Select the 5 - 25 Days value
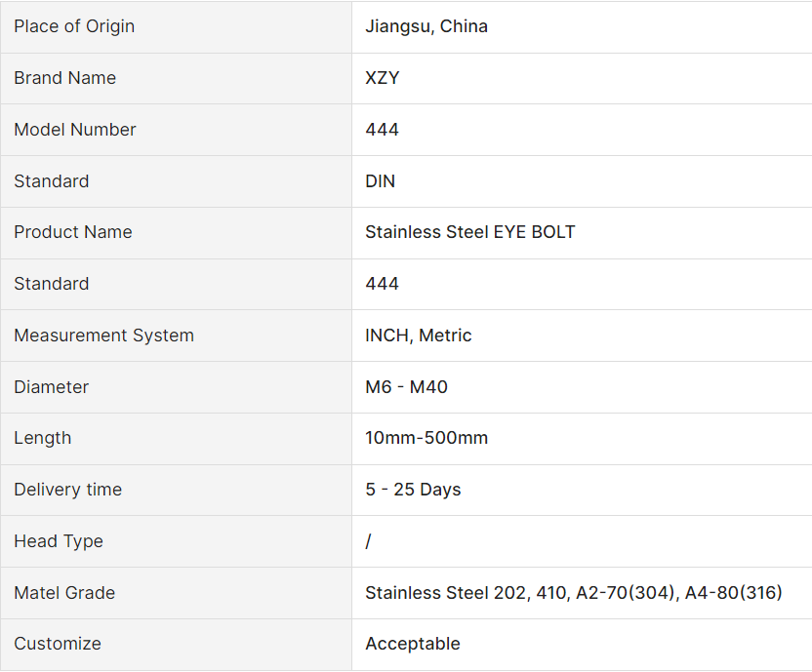The image size is (812, 672). pos(413,490)
